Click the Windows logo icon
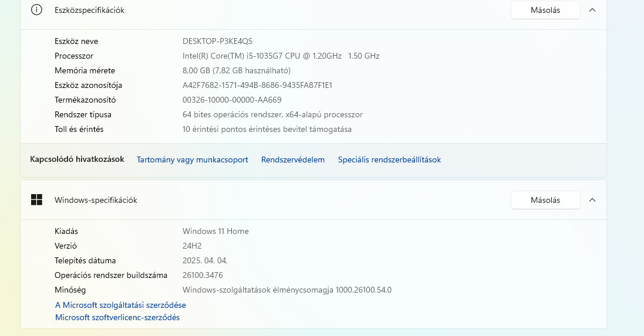 [x=37, y=200]
